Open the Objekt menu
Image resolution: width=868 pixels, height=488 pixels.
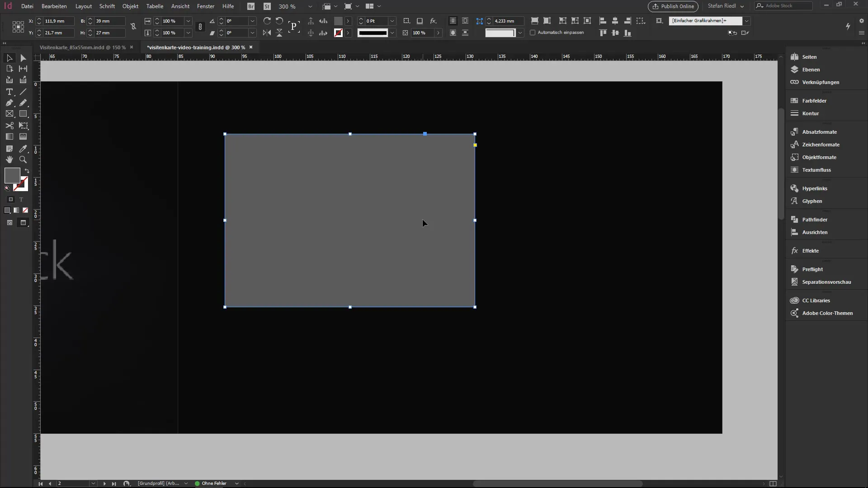click(130, 6)
